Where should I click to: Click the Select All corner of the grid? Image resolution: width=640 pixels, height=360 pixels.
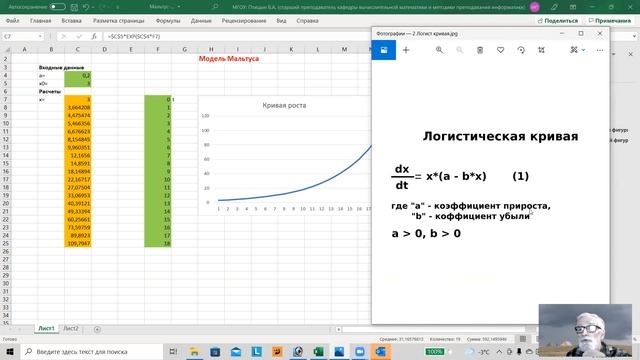pyautogui.click(x=7, y=49)
